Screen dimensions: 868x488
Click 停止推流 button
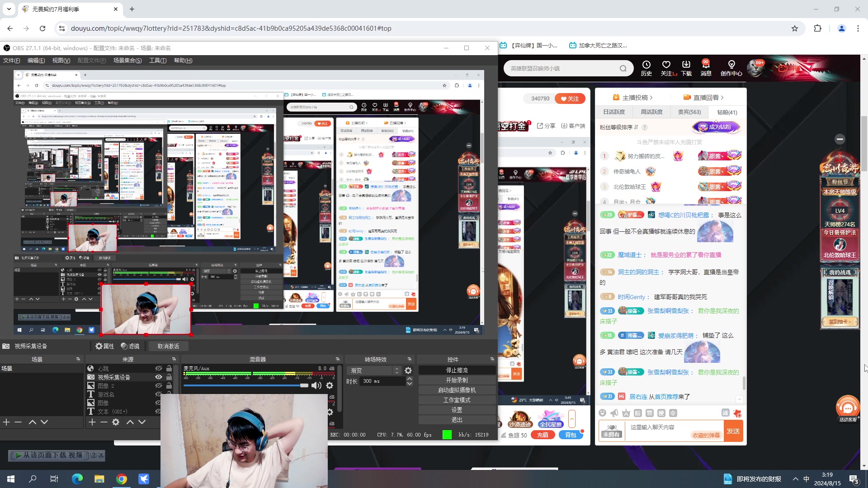click(x=457, y=370)
